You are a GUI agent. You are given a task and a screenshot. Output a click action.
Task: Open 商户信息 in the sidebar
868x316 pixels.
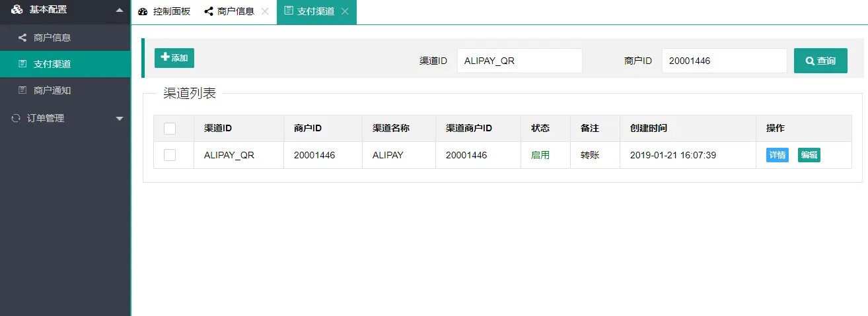pos(65,38)
